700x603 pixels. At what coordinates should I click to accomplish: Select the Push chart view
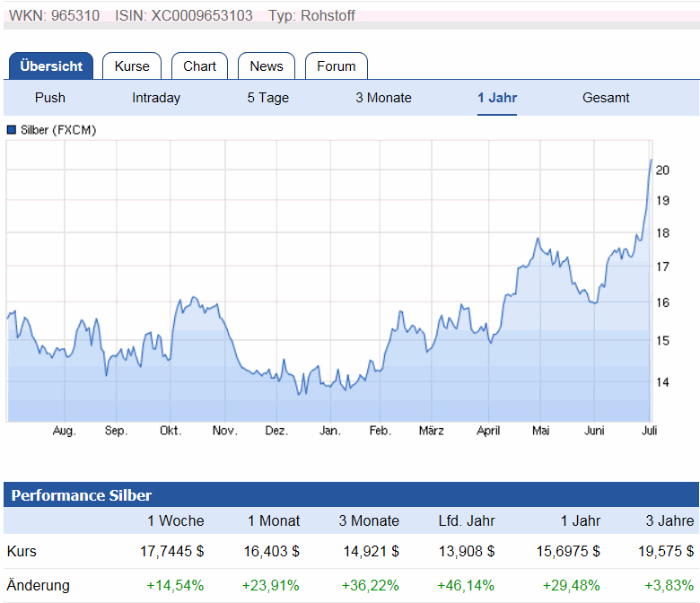point(50,98)
